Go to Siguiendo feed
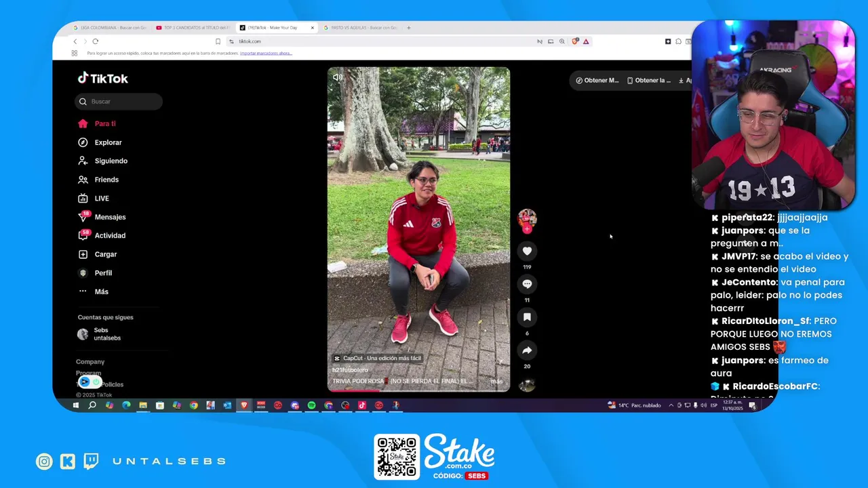 pos(102,161)
